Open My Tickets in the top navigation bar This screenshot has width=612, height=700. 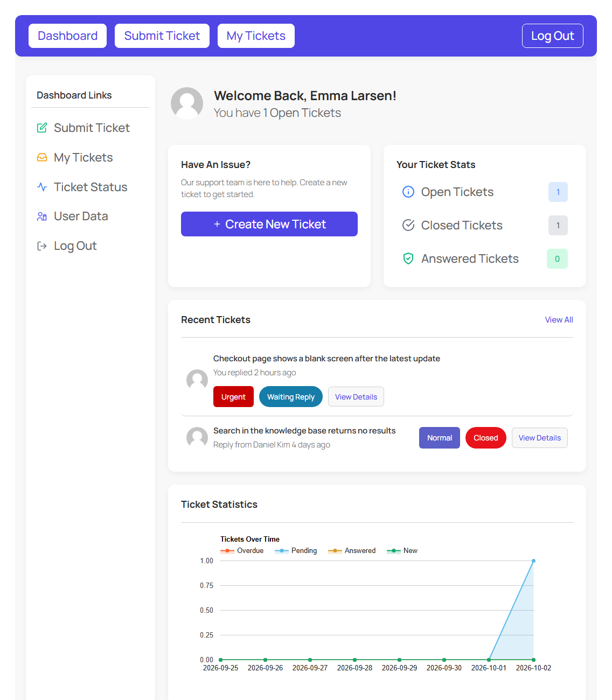[x=256, y=36]
